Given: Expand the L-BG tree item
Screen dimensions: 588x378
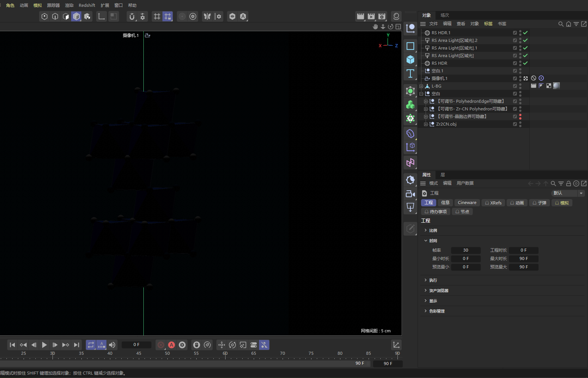Looking at the screenshot, I should pos(421,86).
